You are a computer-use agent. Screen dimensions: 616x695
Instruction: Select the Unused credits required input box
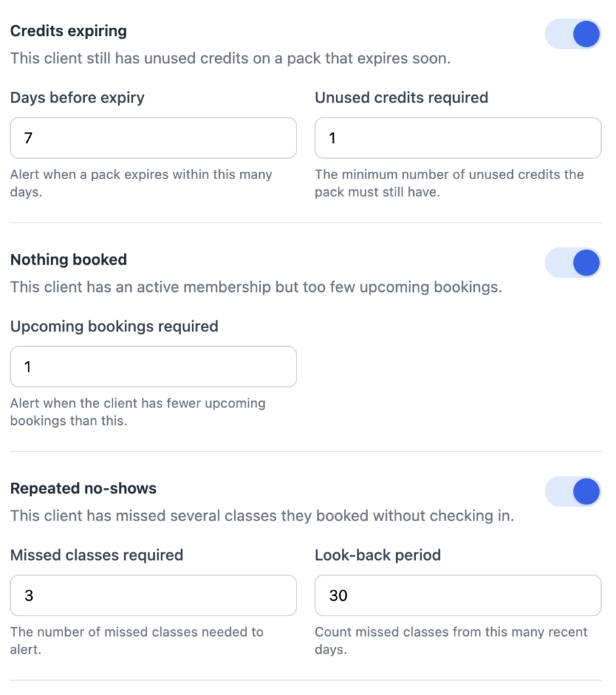click(458, 138)
